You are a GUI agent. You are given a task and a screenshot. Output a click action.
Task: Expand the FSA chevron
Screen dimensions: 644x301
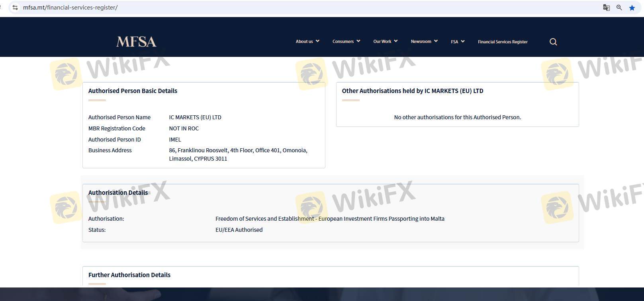463,41
